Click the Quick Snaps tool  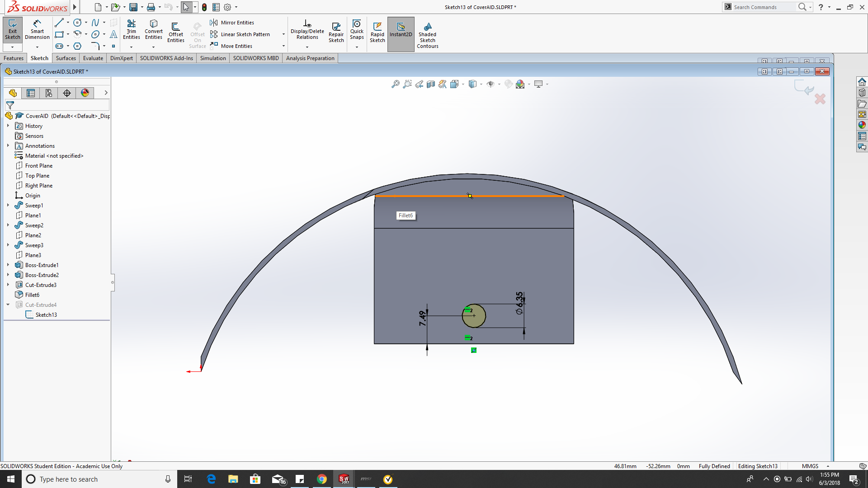(357, 31)
